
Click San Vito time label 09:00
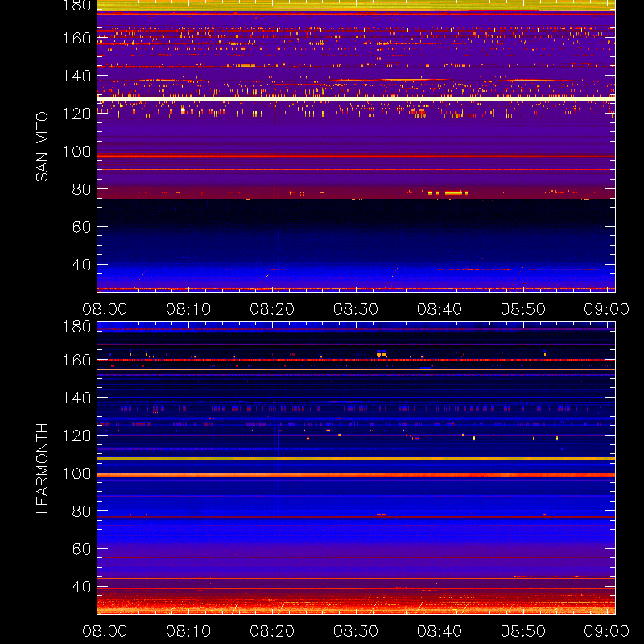(607, 309)
